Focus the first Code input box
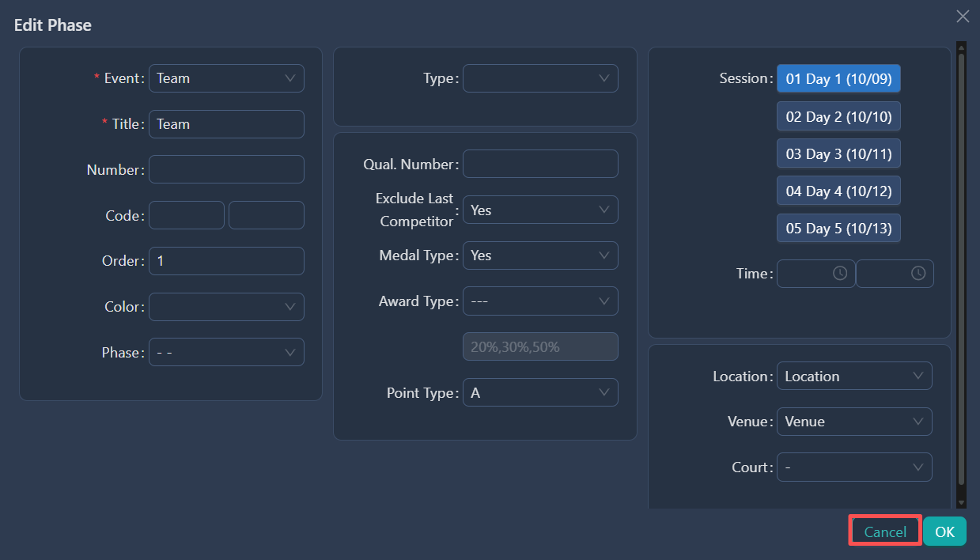980x560 pixels. point(187,215)
